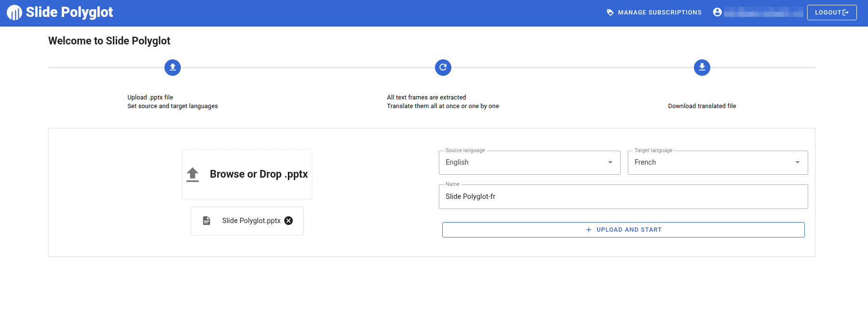Viewport: 868px width, 322px height.
Task: Click Browse or Drop .pptx area
Action: click(258, 174)
